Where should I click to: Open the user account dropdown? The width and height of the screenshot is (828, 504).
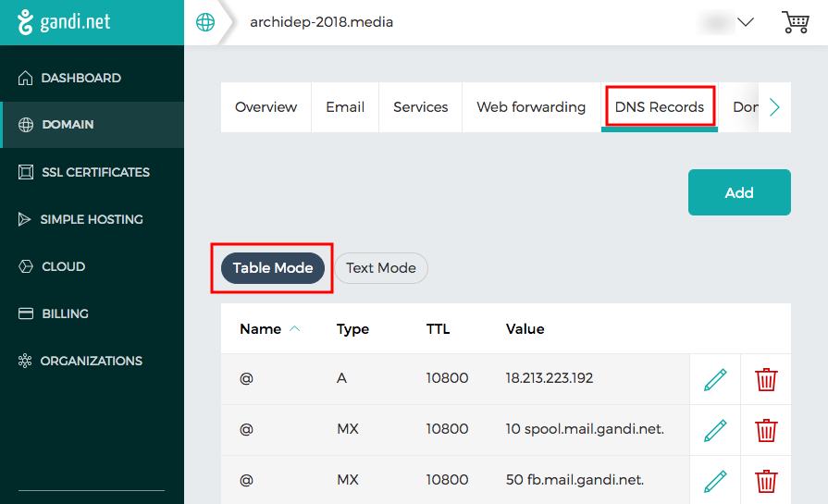pyautogui.click(x=731, y=22)
